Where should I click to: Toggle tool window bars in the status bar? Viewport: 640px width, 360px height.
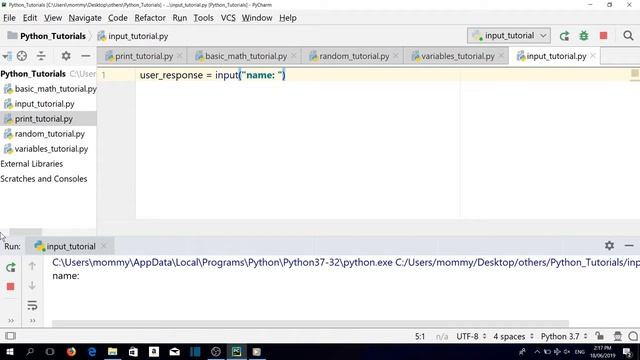click(x=11, y=336)
